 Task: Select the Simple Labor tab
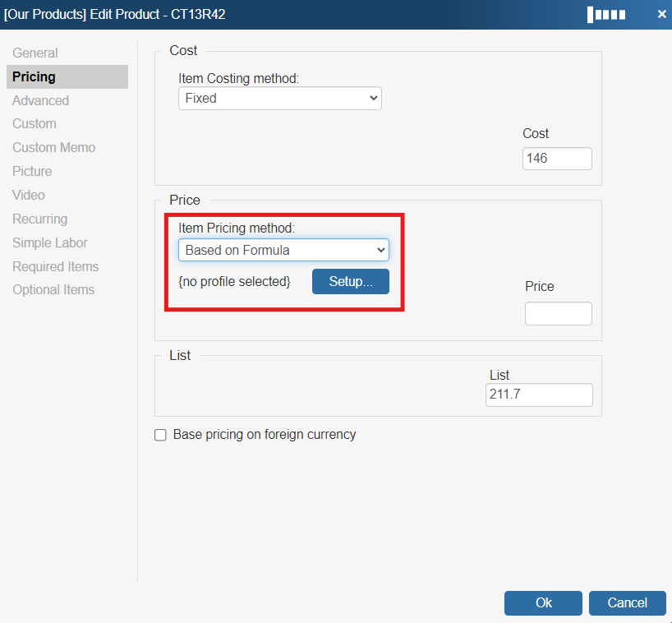point(50,242)
